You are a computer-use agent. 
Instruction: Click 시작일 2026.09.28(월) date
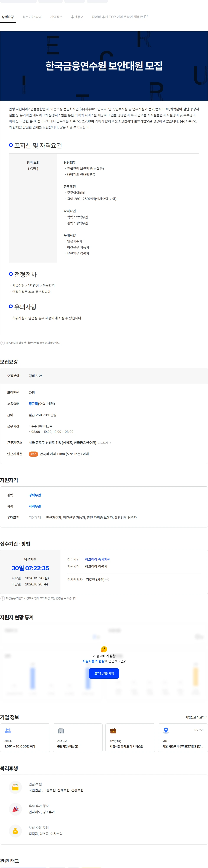[37, 578]
